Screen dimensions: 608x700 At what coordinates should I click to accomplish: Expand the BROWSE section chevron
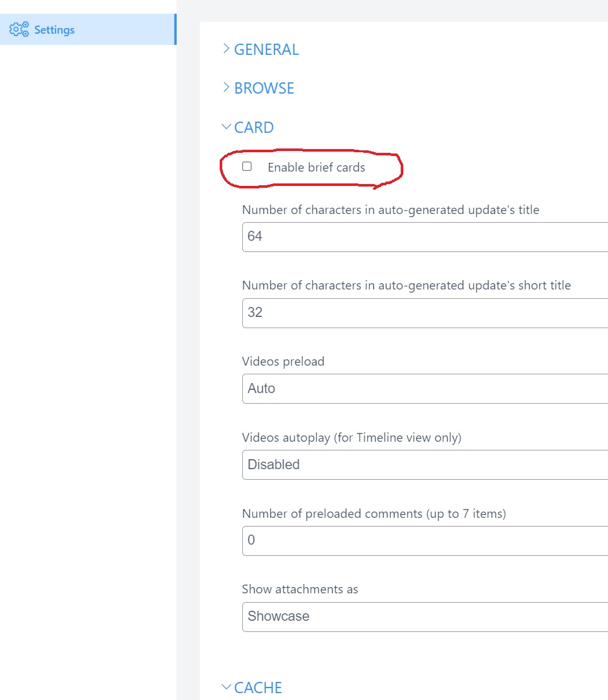(x=226, y=88)
